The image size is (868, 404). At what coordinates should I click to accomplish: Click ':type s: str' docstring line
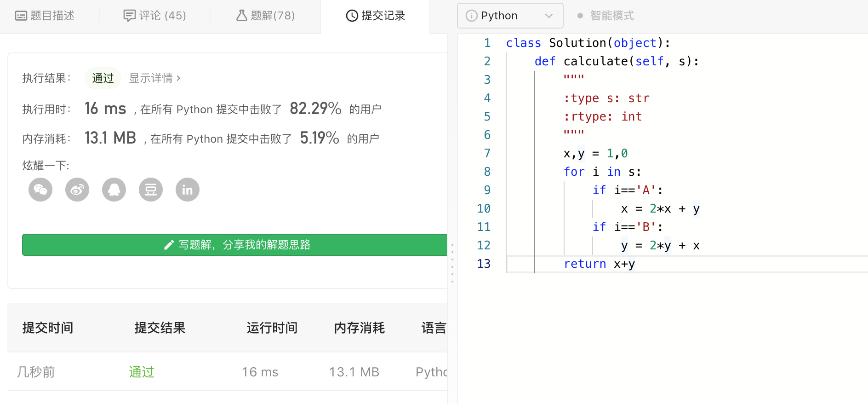coord(606,98)
